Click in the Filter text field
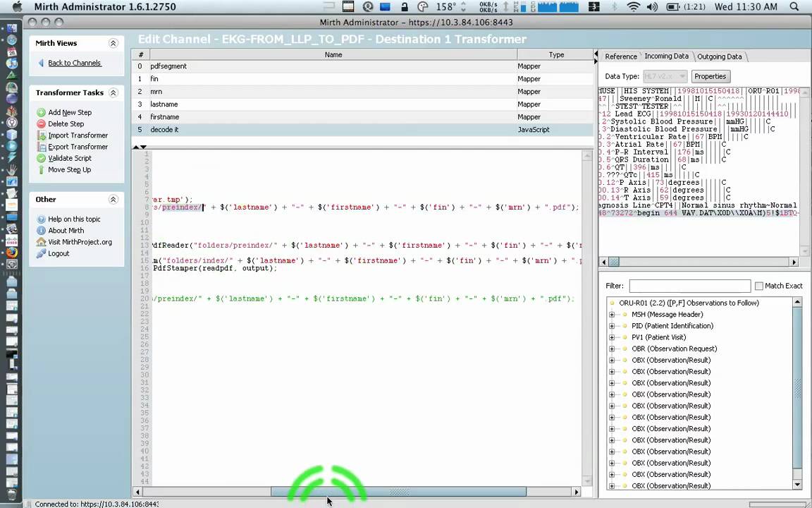Screen dimensions: 812x508 click(690, 286)
